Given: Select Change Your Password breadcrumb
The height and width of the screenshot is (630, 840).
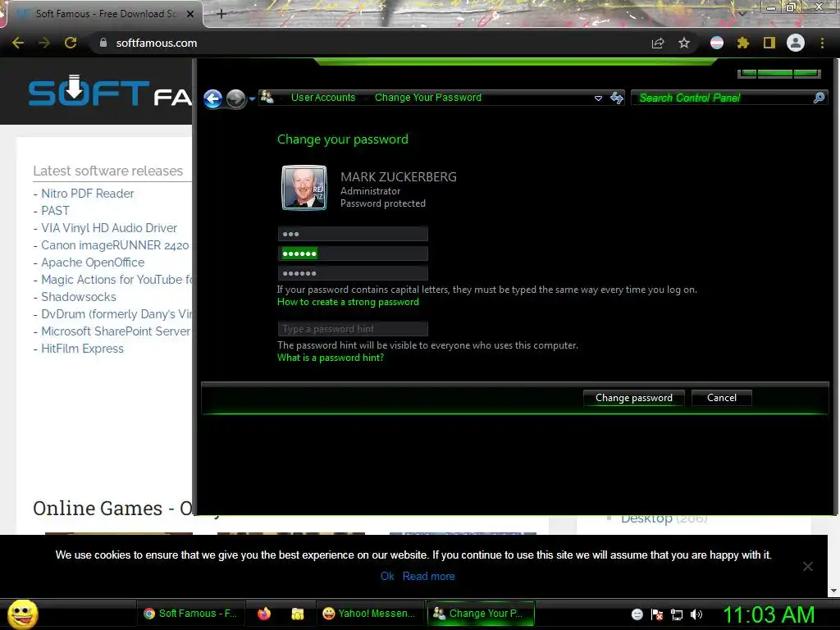Looking at the screenshot, I should [428, 98].
